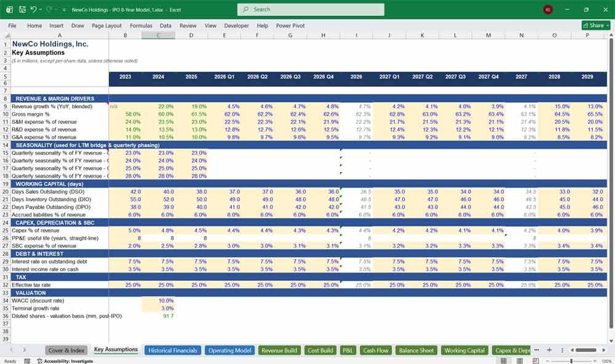Open the Operating Model sheet tab

229,350
